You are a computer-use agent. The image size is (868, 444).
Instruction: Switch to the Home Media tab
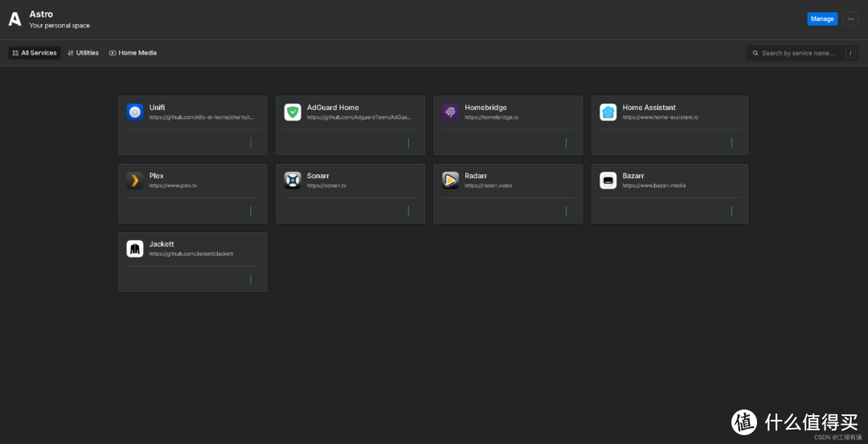(133, 53)
